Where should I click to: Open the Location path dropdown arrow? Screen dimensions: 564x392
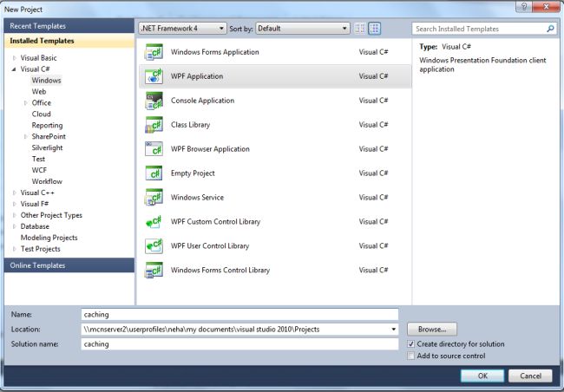(x=394, y=329)
